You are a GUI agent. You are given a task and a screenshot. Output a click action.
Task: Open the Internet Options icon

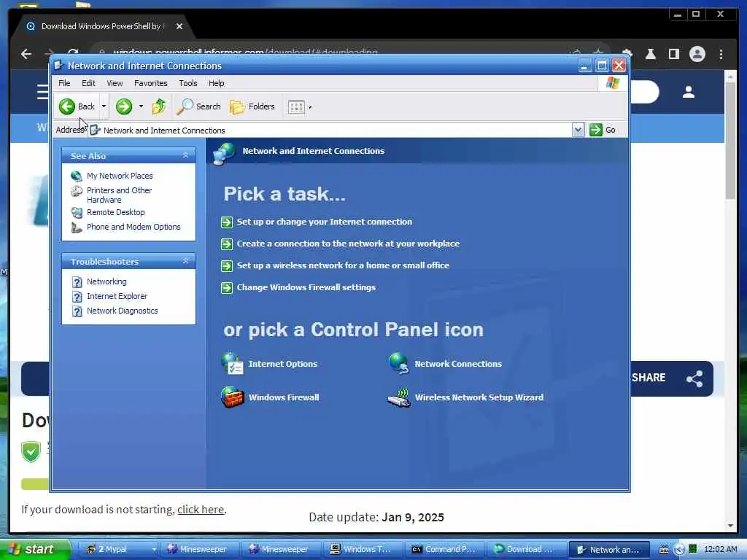pos(232,364)
